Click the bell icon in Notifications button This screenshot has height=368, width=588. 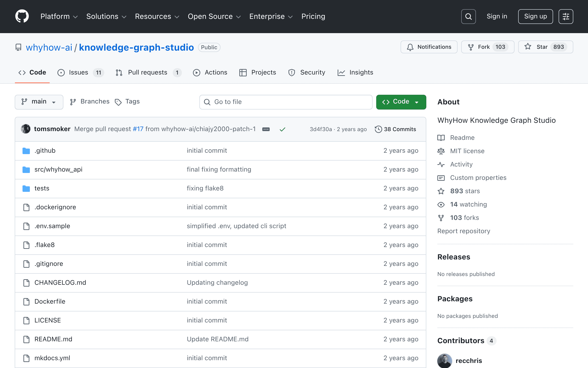pos(410,47)
